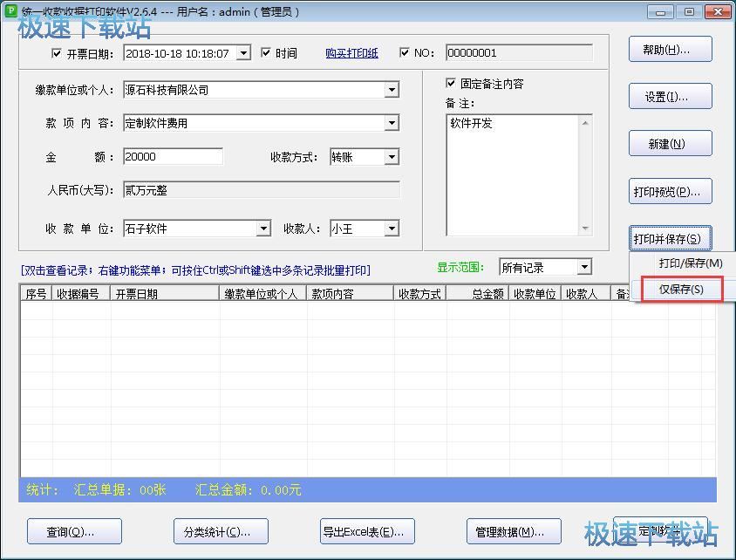
Task: Toggle the 开票日期 checkbox
Action: click(58, 53)
